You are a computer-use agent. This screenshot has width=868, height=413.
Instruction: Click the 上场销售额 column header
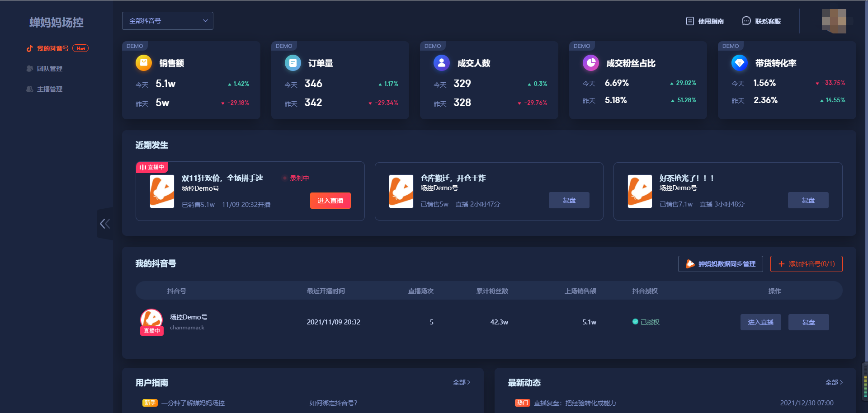click(x=580, y=291)
